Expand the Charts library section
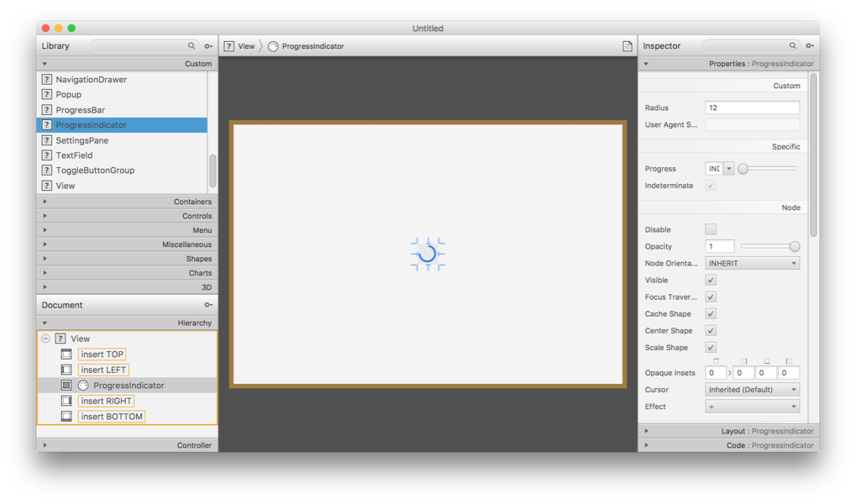 point(127,272)
